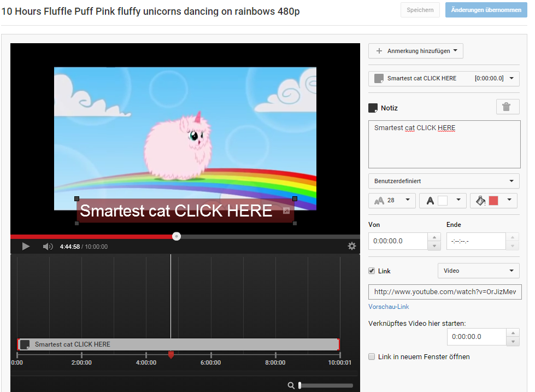535x392 pixels.
Task: Open player settings gear
Action: tap(352, 246)
